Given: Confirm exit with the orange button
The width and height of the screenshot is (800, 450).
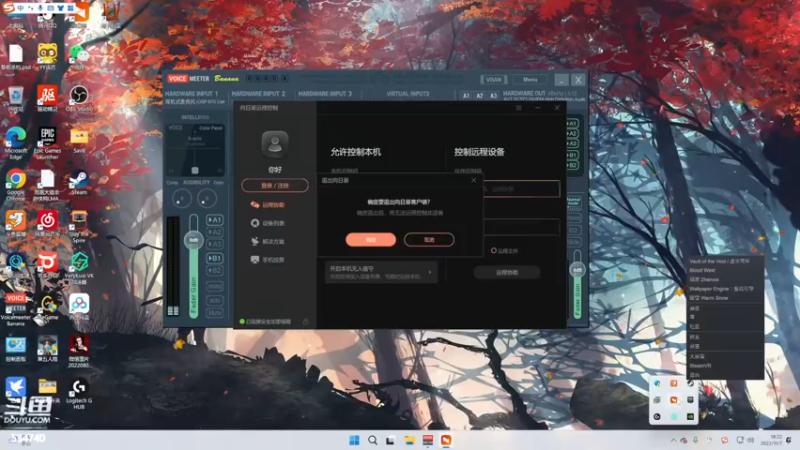Looking at the screenshot, I should [x=371, y=239].
